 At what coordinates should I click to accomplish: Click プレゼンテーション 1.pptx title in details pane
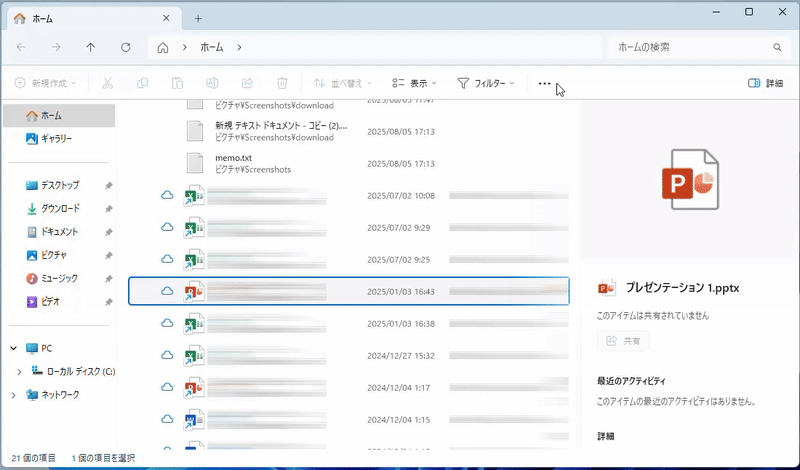[683, 288]
